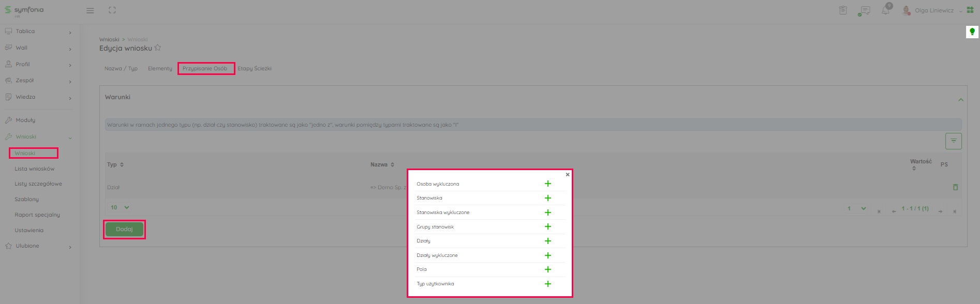The height and width of the screenshot is (304, 980).
Task: Delete the Dział row with trash icon
Action: pyautogui.click(x=955, y=187)
